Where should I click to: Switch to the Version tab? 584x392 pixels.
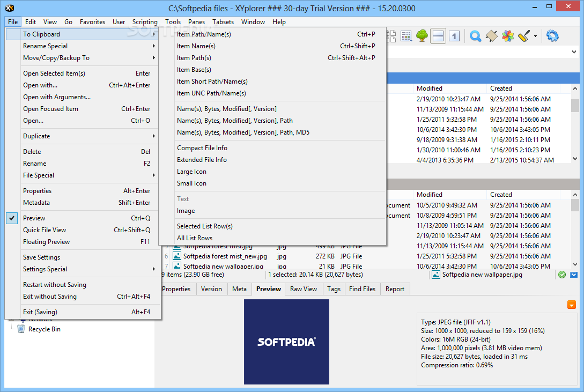(x=211, y=289)
